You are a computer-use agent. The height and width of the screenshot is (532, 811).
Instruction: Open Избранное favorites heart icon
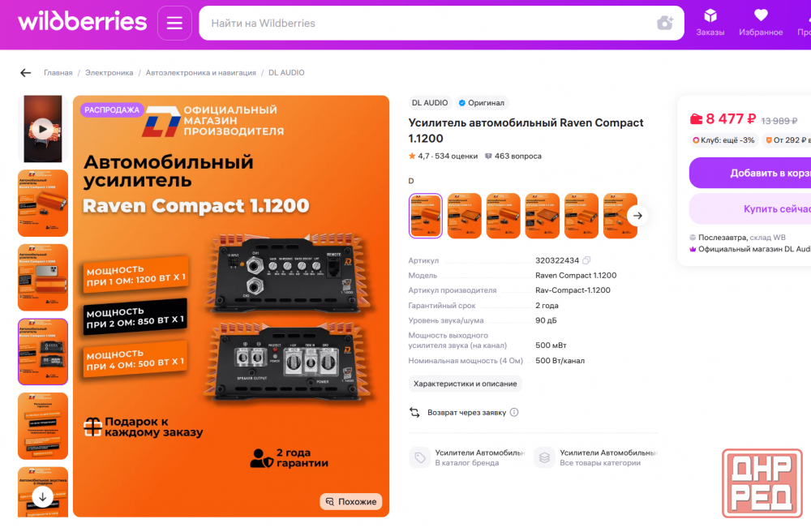[x=761, y=23]
